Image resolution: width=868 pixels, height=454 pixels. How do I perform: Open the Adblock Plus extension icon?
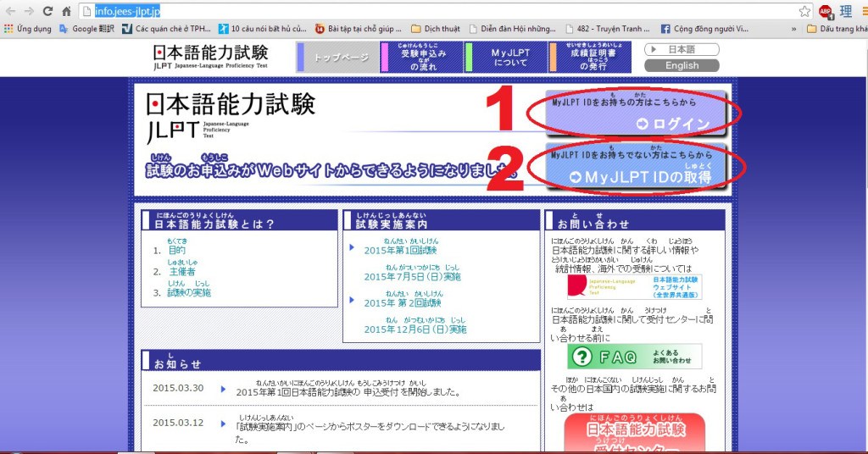[x=826, y=11]
